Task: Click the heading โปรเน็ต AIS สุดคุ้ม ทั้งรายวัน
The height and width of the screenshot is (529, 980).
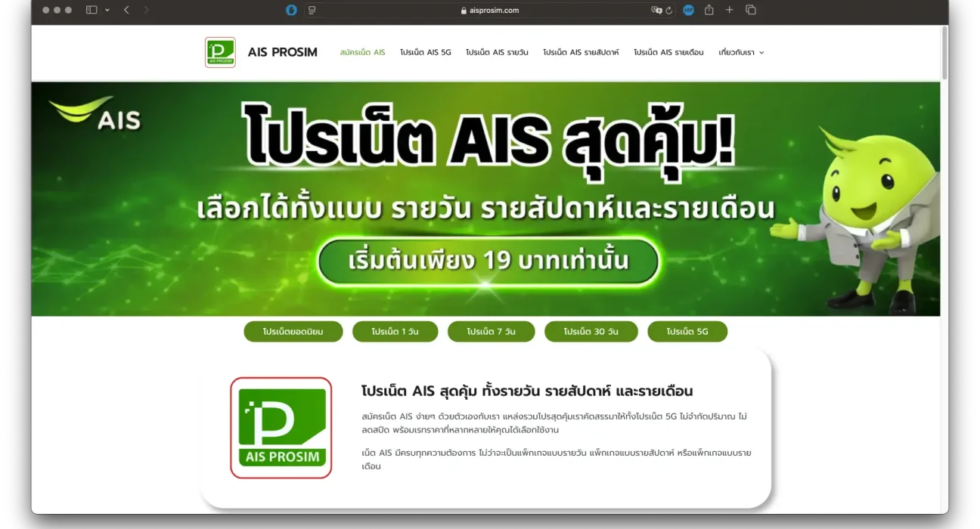Action: (x=527, y=391)
